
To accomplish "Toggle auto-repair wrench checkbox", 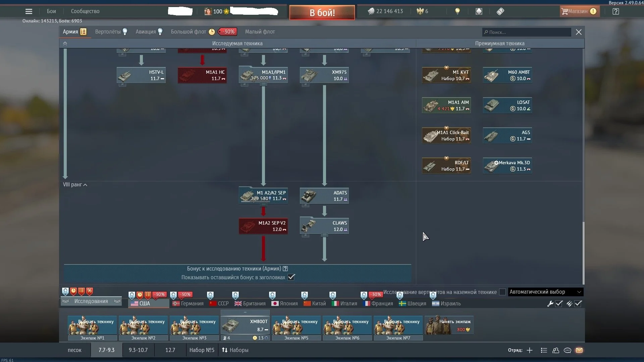I will tap(559, 304).
